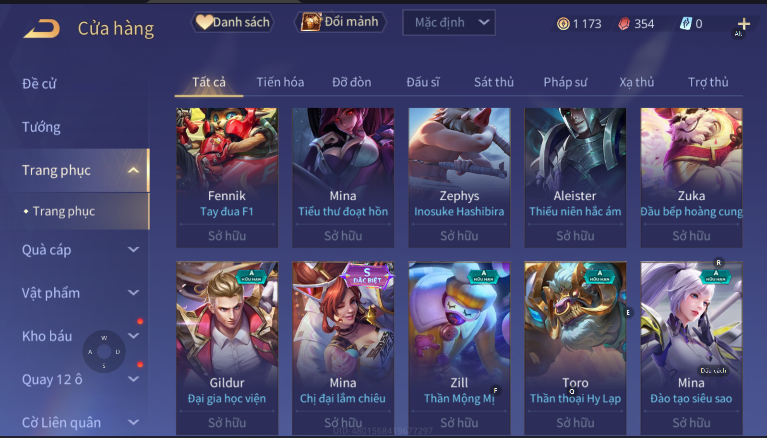Click the red ruby currency icon
The width and height of the screenshot is (767, 438).
click(x=624, y=23)
